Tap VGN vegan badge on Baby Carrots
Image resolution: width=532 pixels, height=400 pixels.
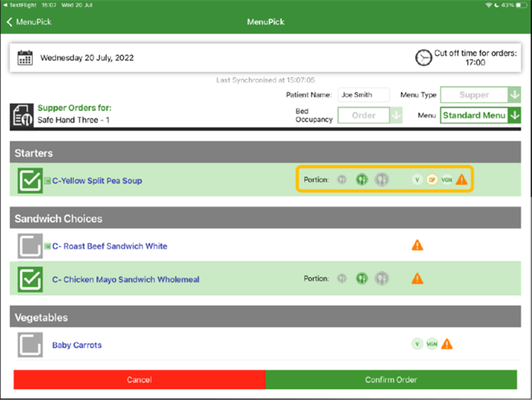pos(432,344)
